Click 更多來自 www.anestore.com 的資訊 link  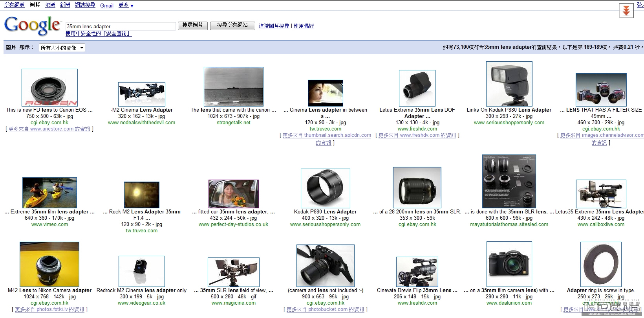(49, 129)
